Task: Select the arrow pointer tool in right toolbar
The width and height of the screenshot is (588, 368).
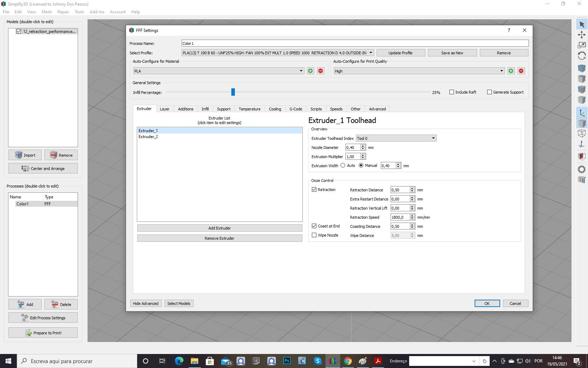Action: point(581,24)
